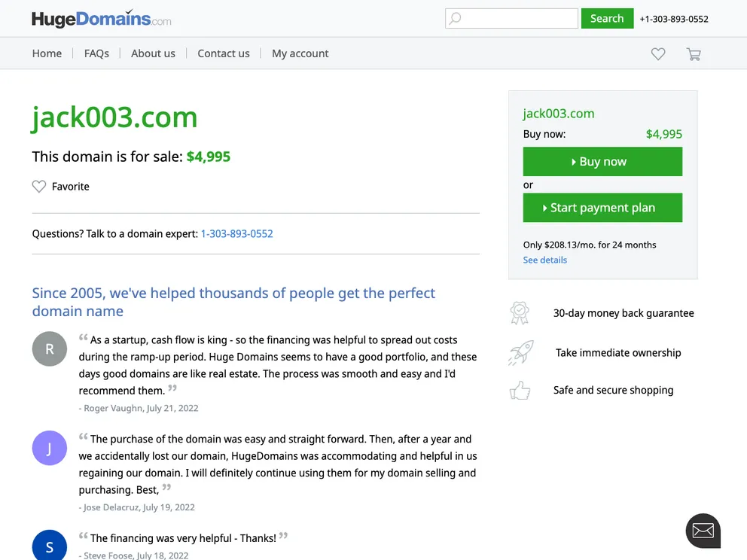The image size is (747, 560).
Task: Click the HugeDomains logo
Action: (x=101, y=17)
